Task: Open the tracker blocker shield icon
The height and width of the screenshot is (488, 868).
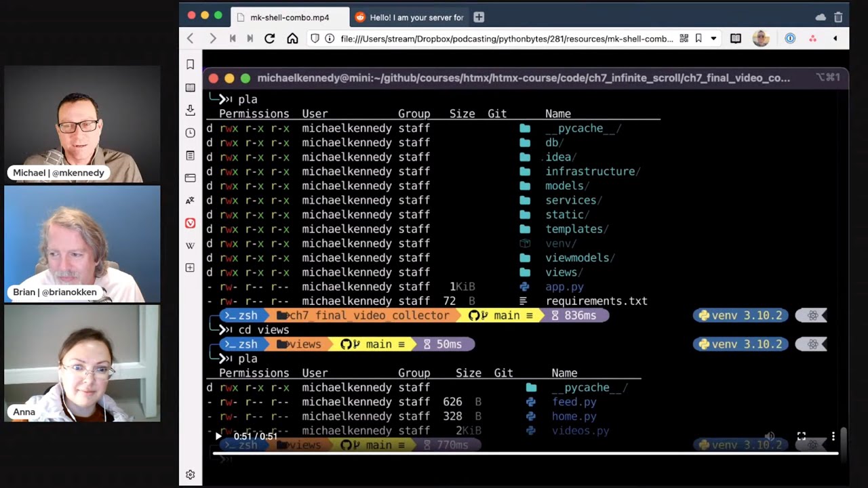Action: [x=315, y=39]
